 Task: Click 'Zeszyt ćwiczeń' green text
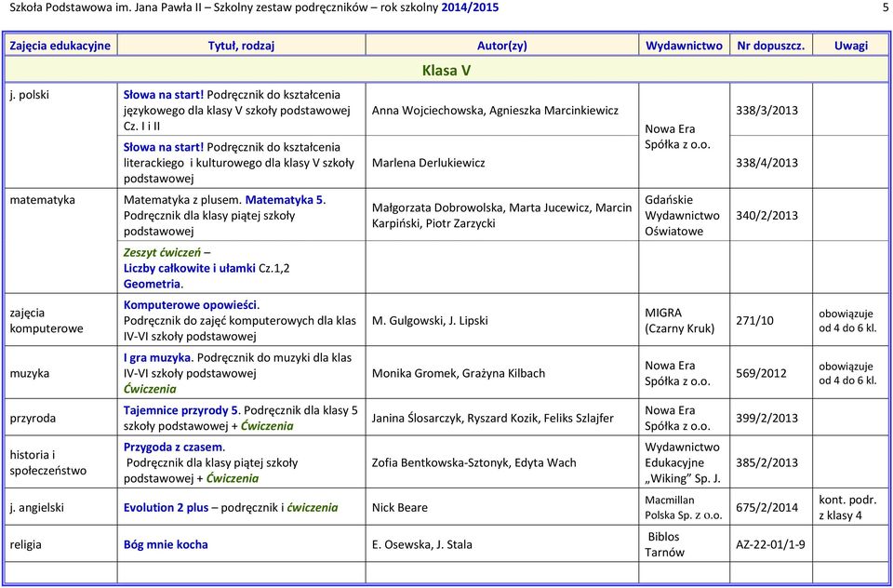pos(162,252)
